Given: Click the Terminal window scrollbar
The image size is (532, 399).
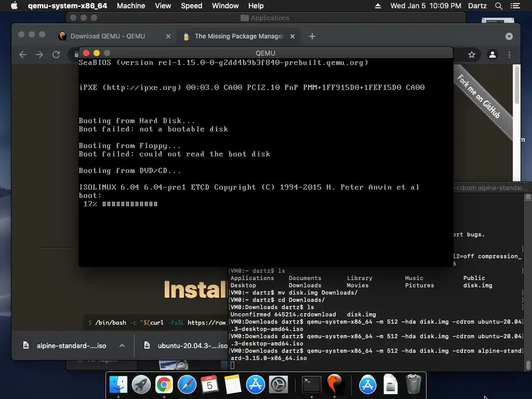Looking at the screenshot, I should (x=528, y=366).
